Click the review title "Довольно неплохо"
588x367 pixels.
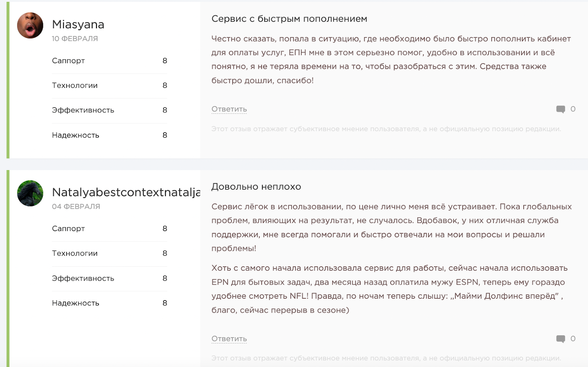click(256, 187)
